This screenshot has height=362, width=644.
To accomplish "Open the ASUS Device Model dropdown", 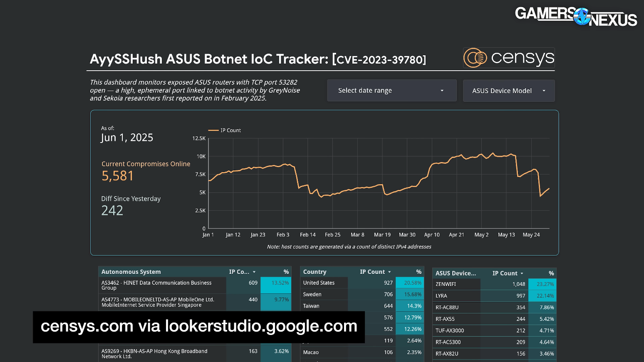I will click(x=509, y=91).
